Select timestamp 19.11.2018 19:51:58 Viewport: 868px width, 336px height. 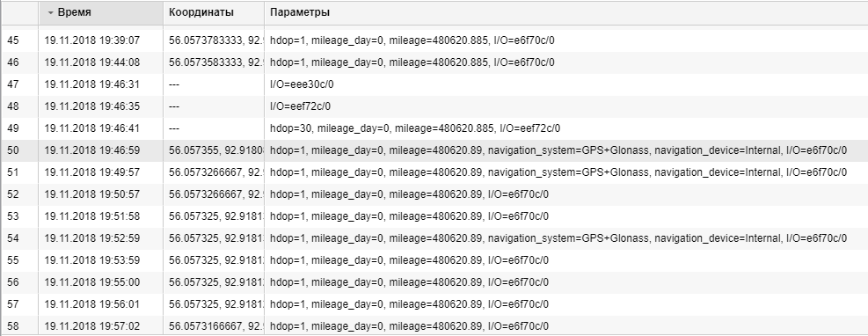tap(91, 215)
